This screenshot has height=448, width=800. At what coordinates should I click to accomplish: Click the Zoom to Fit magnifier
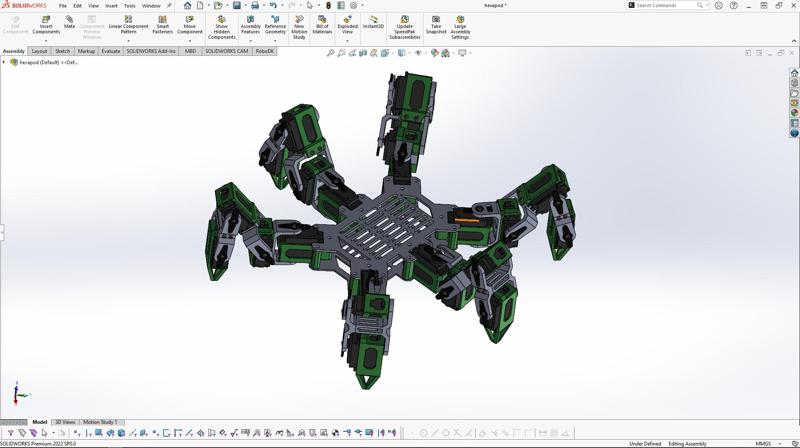pos(331,53)
